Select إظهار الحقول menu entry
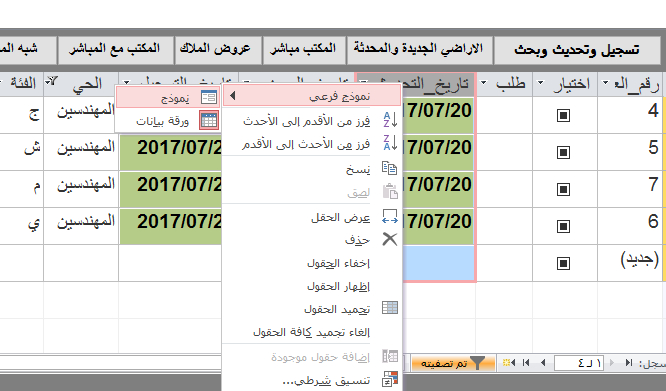 click(x=339, y=286)
